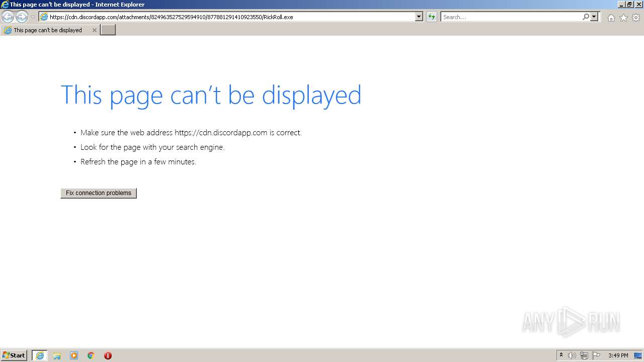Click the 'Make sure the web address' line
Screen dimensions: 644x362
click(x=191, y=133)
